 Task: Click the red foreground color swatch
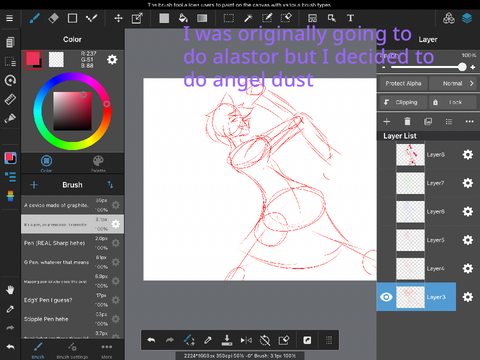coord(33,59)
